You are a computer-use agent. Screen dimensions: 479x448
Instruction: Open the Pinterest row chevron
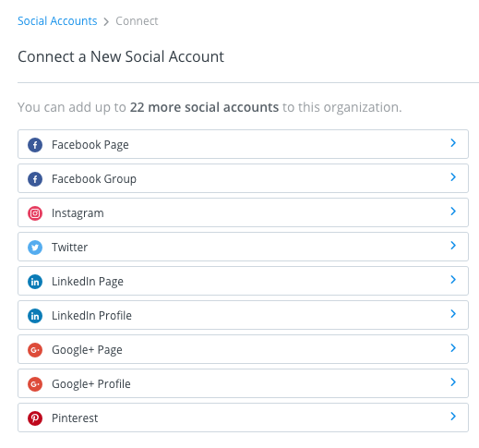pyautogui.click(x=453, y=417)
